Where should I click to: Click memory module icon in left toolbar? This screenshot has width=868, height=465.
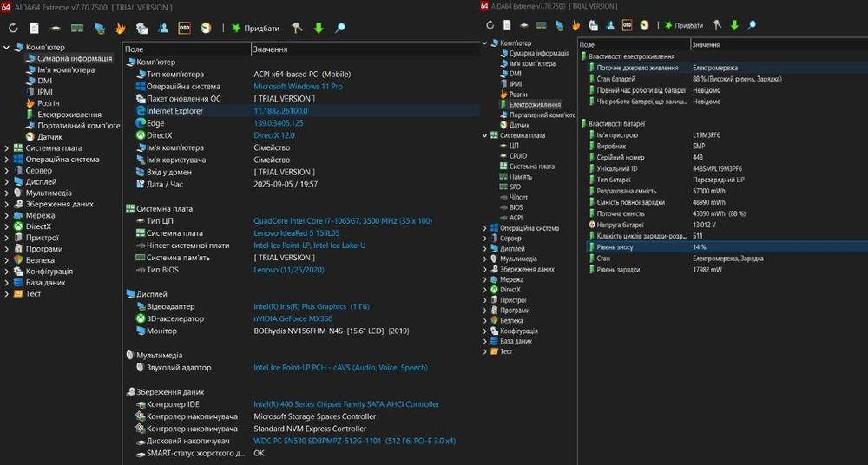[x=77, y=29]
